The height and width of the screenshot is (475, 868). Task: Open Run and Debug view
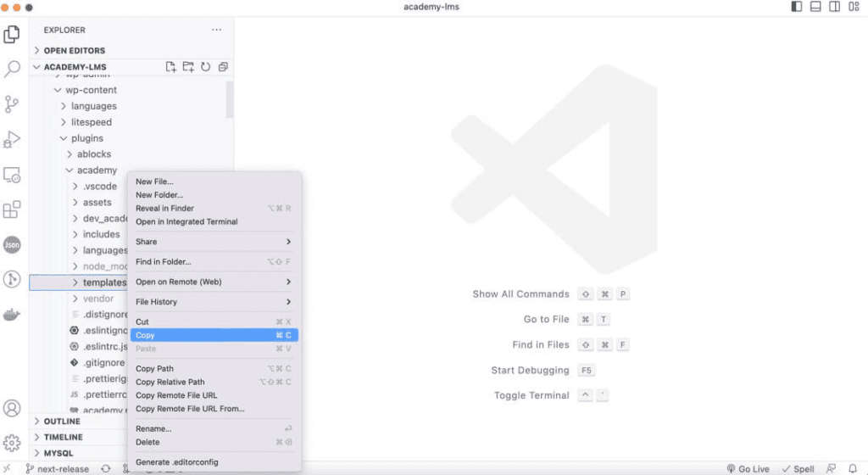(x=12, y=139)
